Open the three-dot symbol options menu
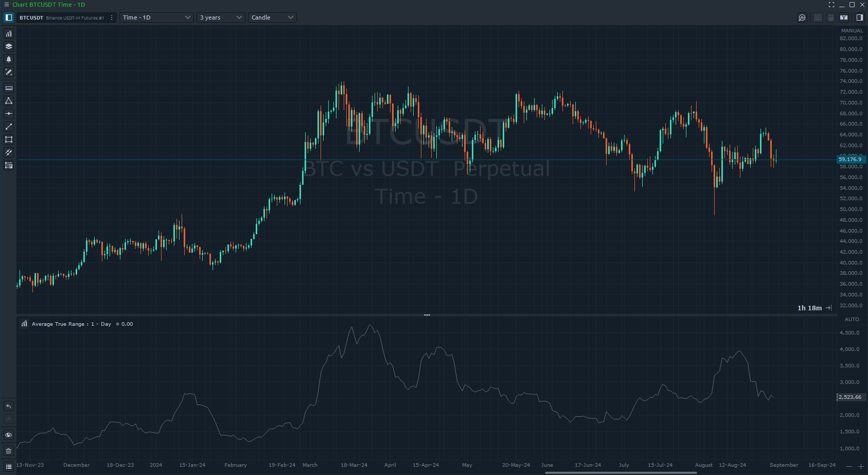This screenshot has width=868, height=475. click(112, 17)
